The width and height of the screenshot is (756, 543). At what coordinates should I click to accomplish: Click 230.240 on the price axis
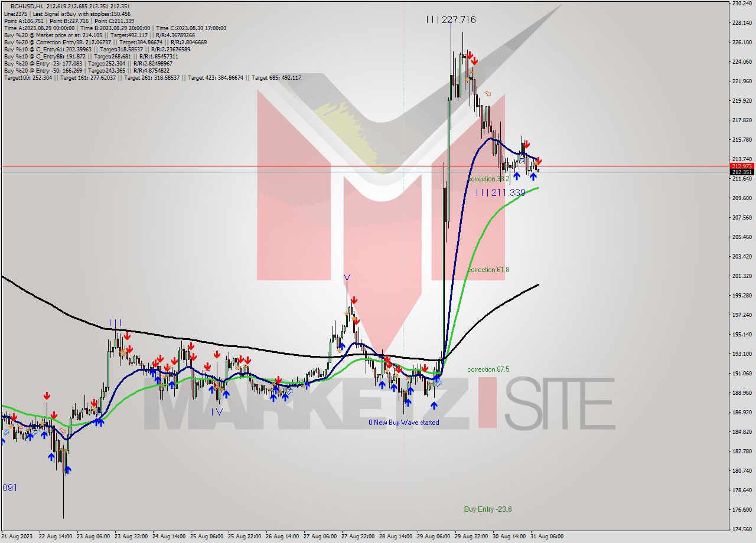741,3
